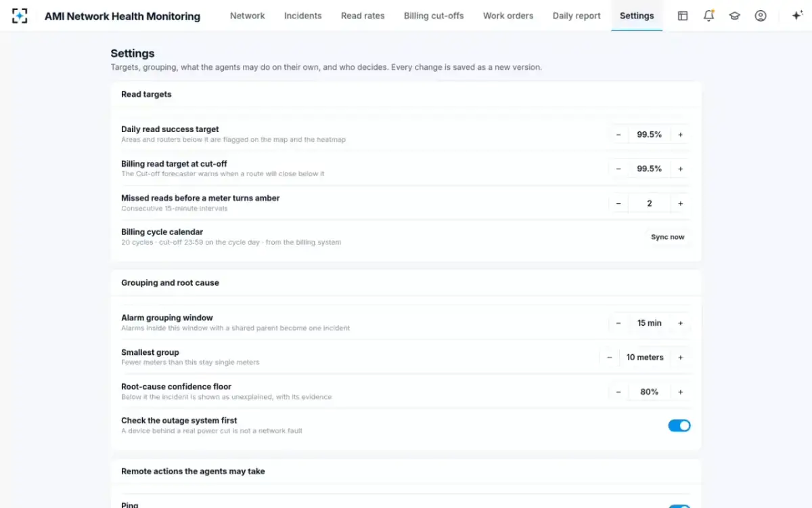This screenshot has width=812, height=508.
Task: Click the Root-cause confidence floor label
Action: tap(176, 386)
